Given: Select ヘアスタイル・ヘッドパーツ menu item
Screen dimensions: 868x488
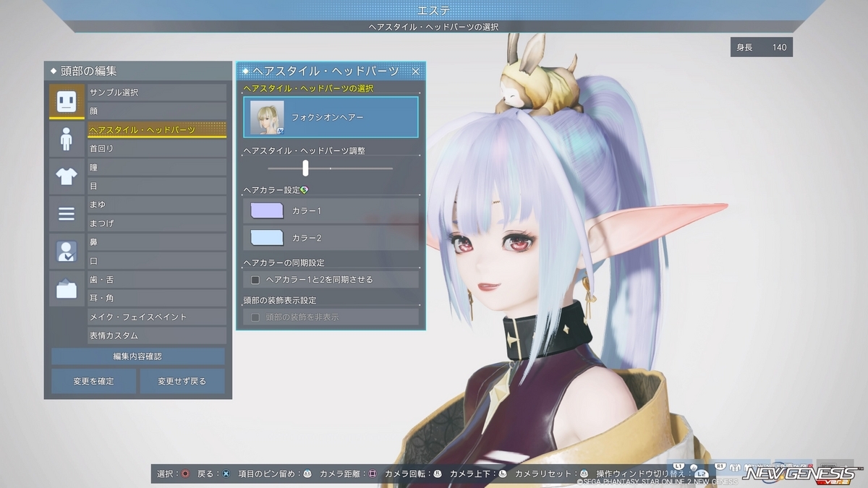Looking at the screenshot, I should pos(157,130).
